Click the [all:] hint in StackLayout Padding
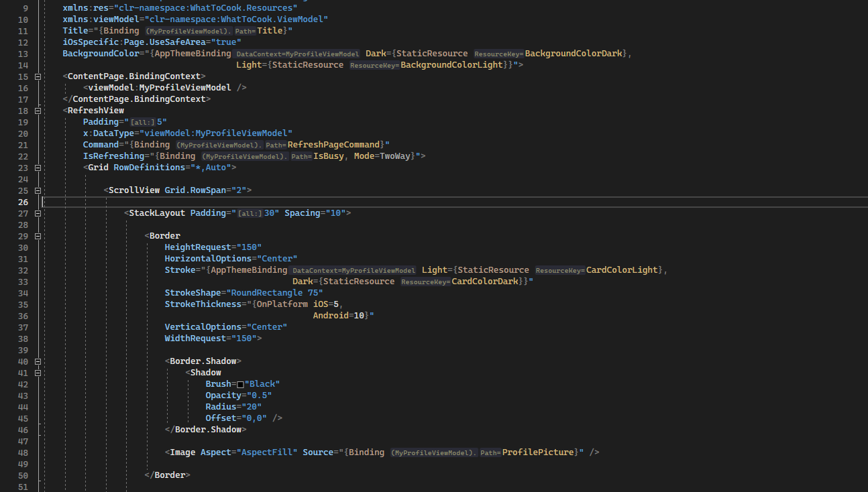The height and width of the screenshot is (492, 868). [248, 212]
